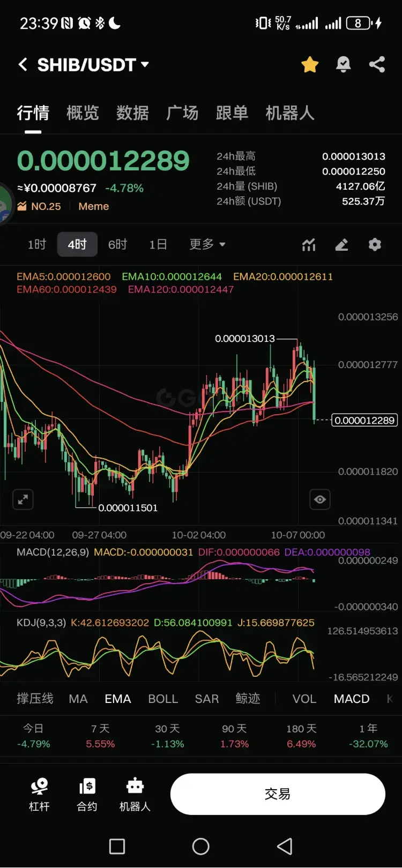
Task: Tap the NO.25 ranking badge
Action: [x=39, y=206]
